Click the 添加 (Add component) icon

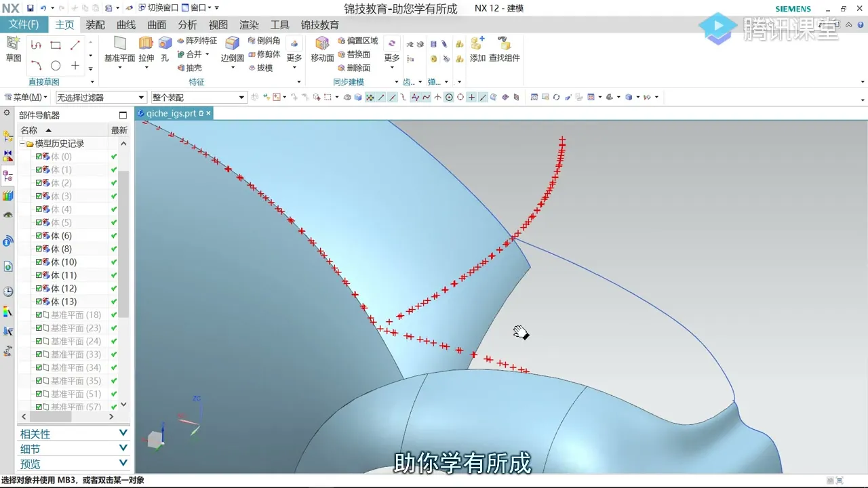pyautogui.click(x=477, y=48)
